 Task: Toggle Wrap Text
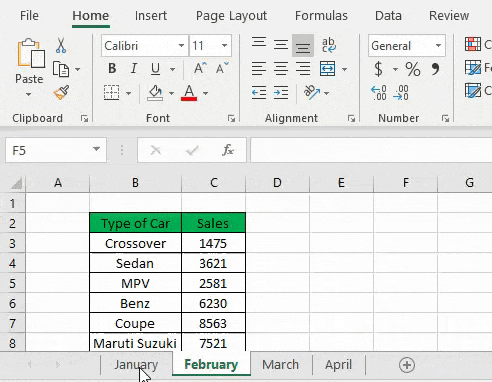328,45
